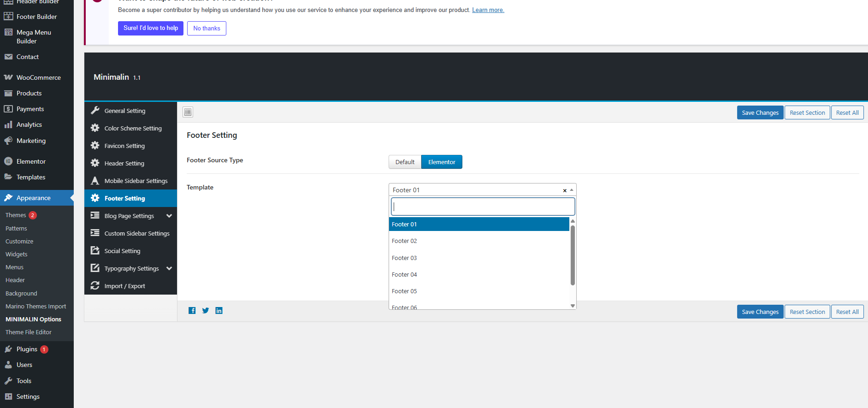Open the LinkedIn social icon link
The height and width of the screenshot is (408, 868).
[x=219, y=311]
